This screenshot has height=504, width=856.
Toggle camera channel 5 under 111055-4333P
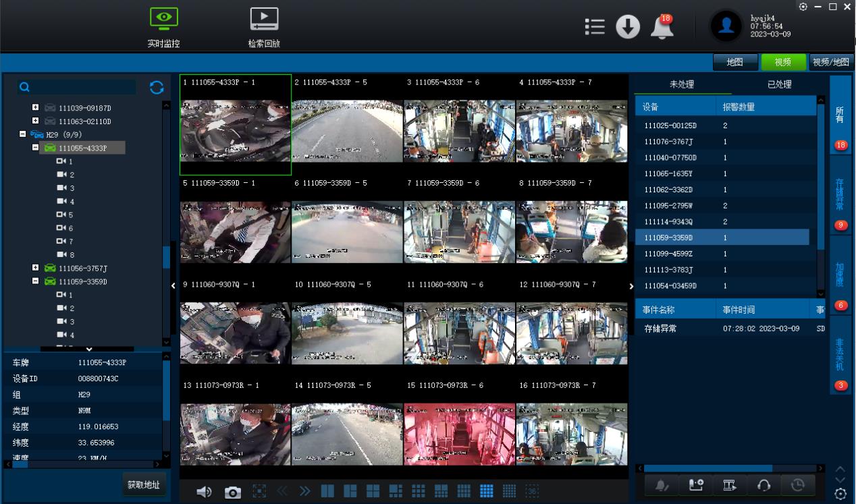(x=65, y=215)
